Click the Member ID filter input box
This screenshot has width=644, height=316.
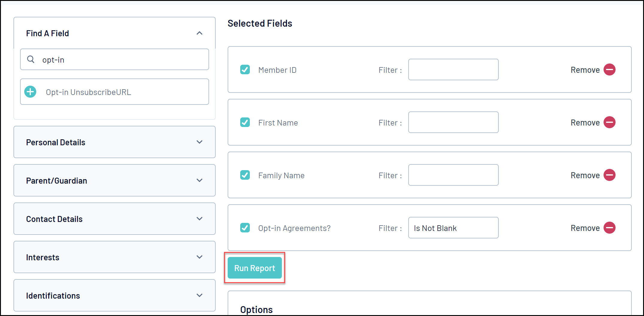[453, 69]
